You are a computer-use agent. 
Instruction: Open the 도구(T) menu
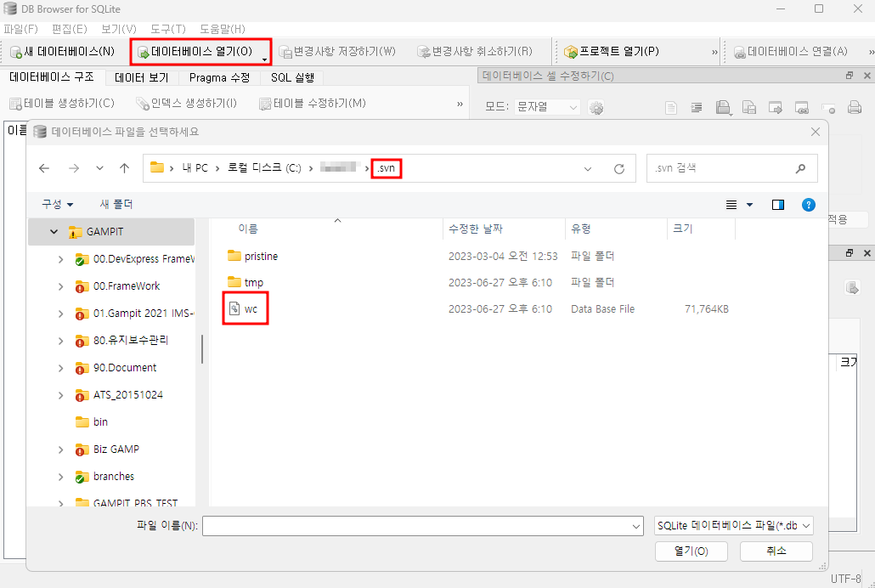[x=168, y=29]
